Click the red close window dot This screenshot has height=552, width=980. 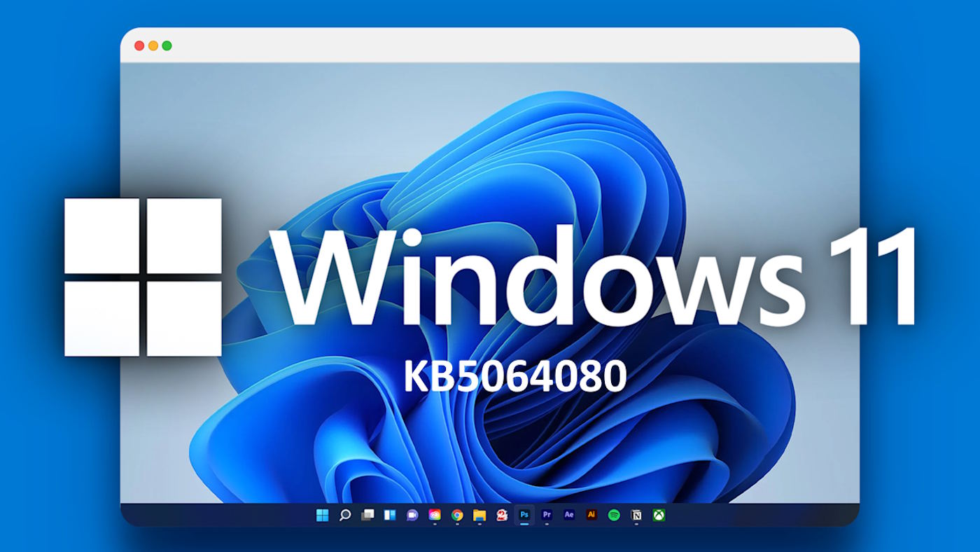point(139,46)
